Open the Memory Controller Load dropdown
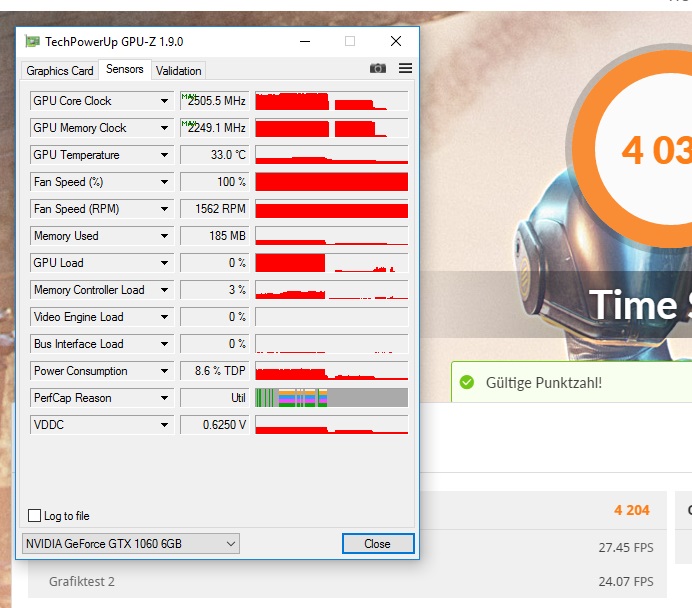This screenshot has width=692, height=608. click(164, 290)
